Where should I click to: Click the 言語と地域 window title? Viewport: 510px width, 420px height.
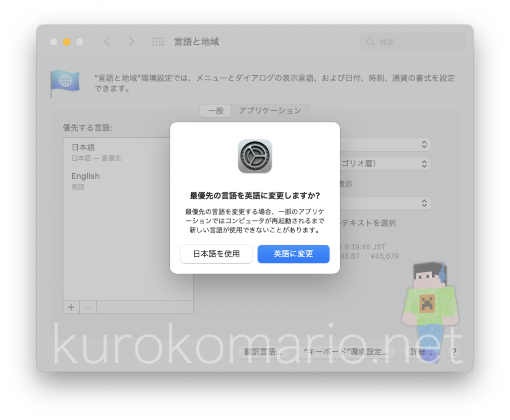(x=196, y=42)
